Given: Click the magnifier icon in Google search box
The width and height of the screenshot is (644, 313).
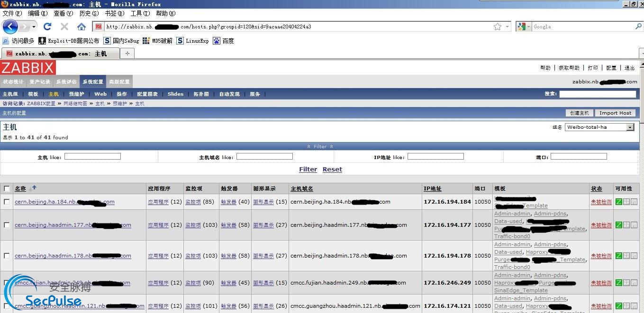Looking at the screenshot, I should [x=638, y=27].
